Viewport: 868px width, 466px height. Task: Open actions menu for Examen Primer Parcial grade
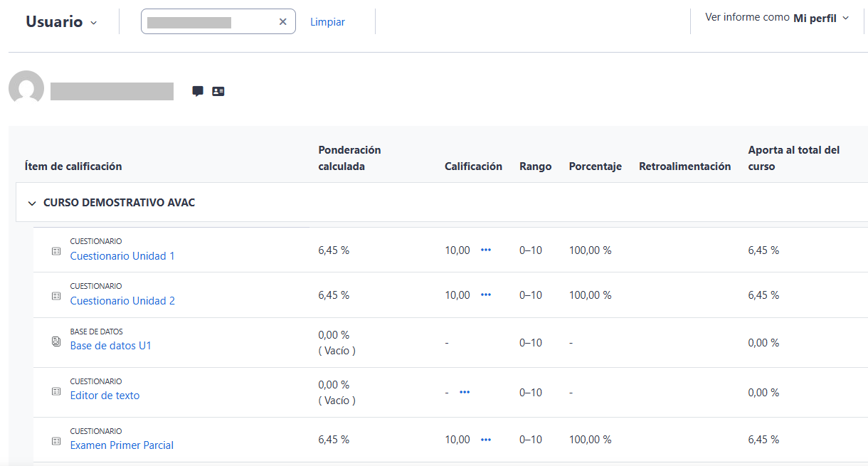(486, 440)
